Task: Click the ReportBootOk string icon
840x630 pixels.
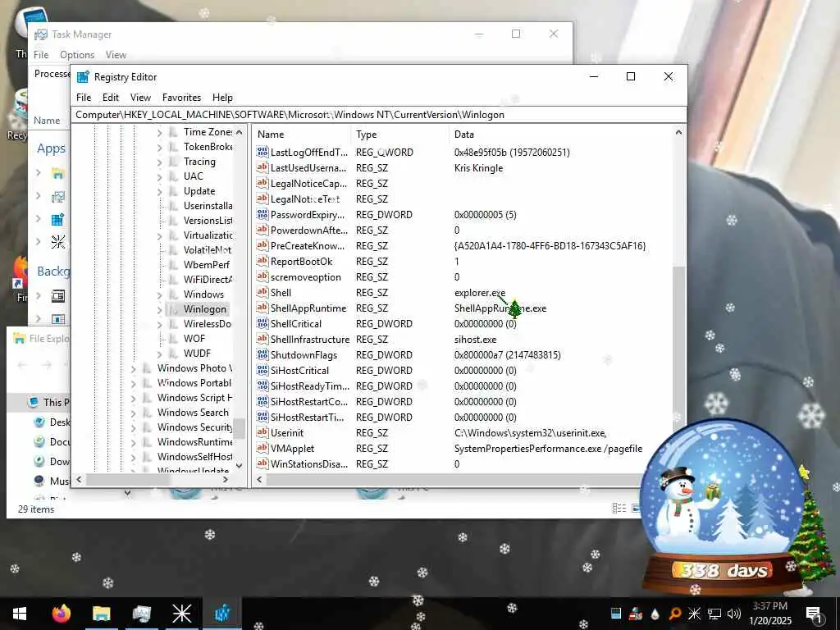Action: click(262, 262)
